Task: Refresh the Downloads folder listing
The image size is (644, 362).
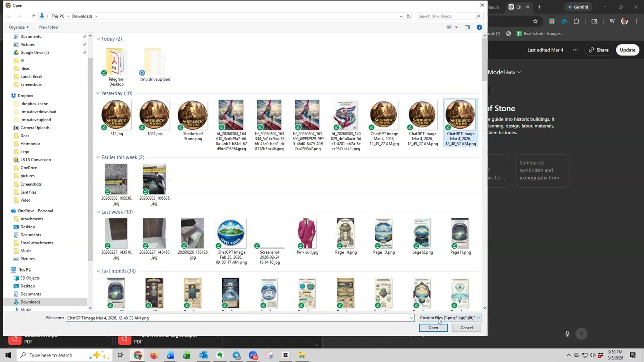Action: [x=408, y=16]
